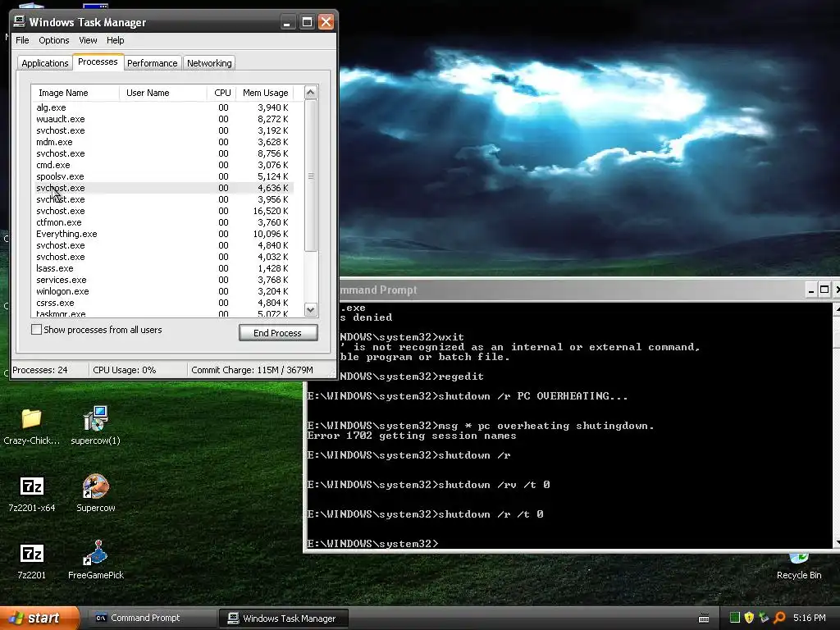Select the services.exe process row
The height and width of the screenshot is (630, 840).
163,280
